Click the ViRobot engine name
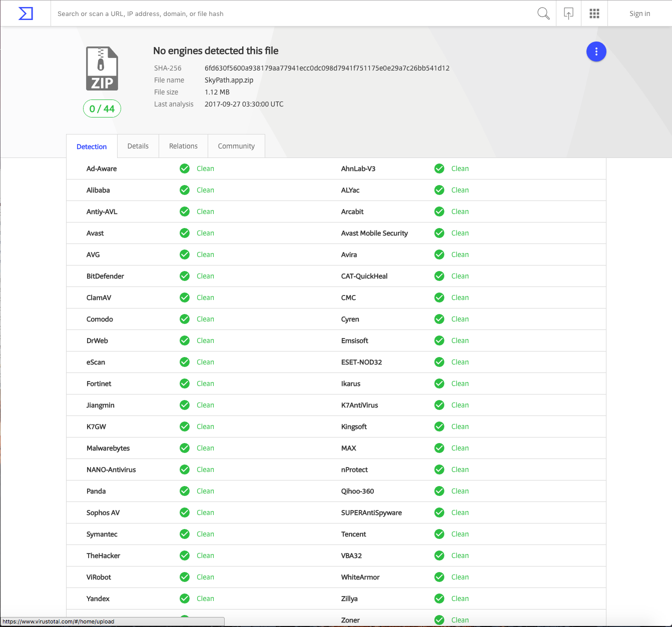Viewport: 672px width, 627px height. pos(99,577)
